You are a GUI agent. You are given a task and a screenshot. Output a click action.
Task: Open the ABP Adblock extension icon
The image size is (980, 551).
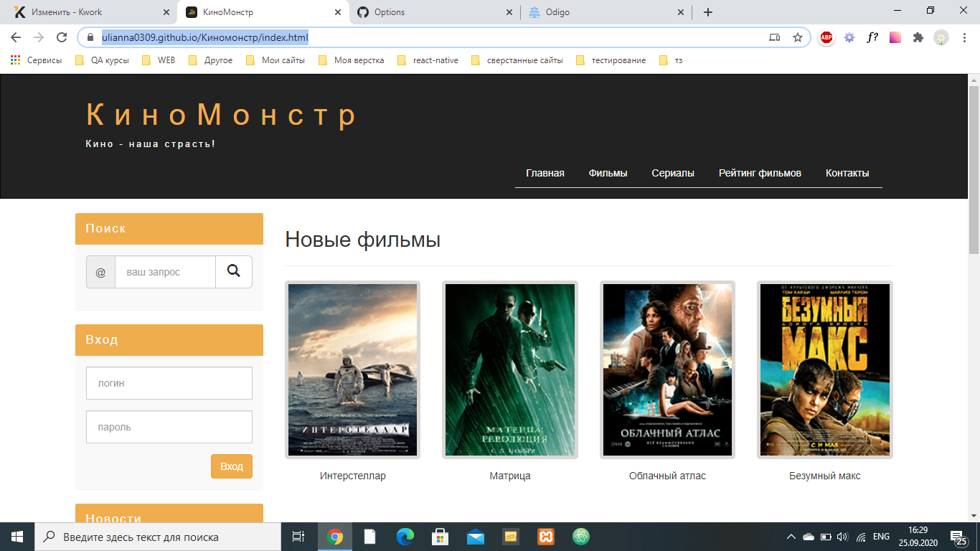tap(826, 37)
